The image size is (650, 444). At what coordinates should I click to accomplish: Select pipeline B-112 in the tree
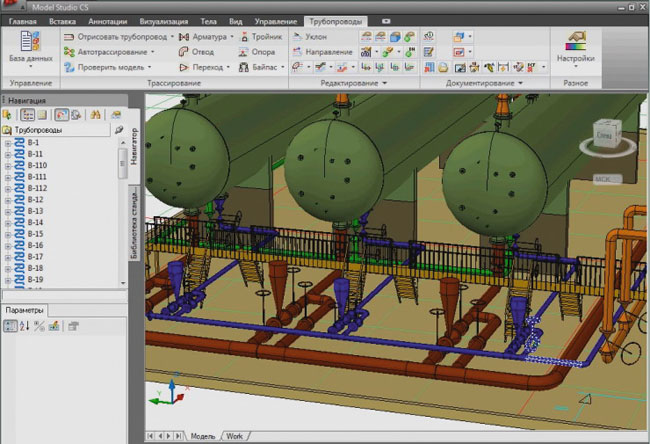tap(37, 188)
